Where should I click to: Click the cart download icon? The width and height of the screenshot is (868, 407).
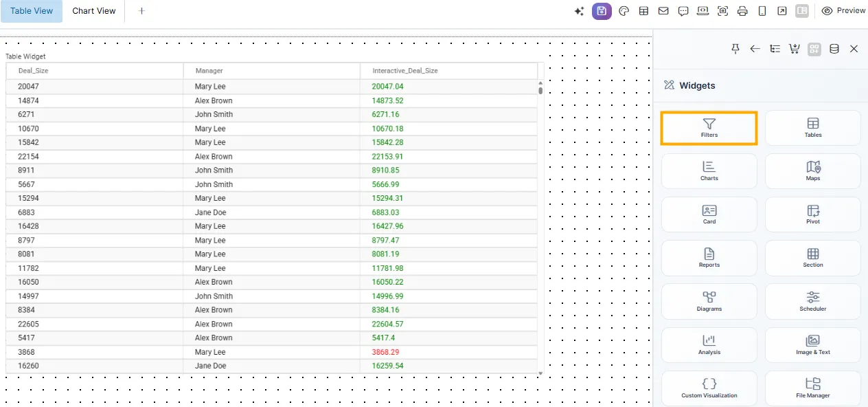pos(795,49)
